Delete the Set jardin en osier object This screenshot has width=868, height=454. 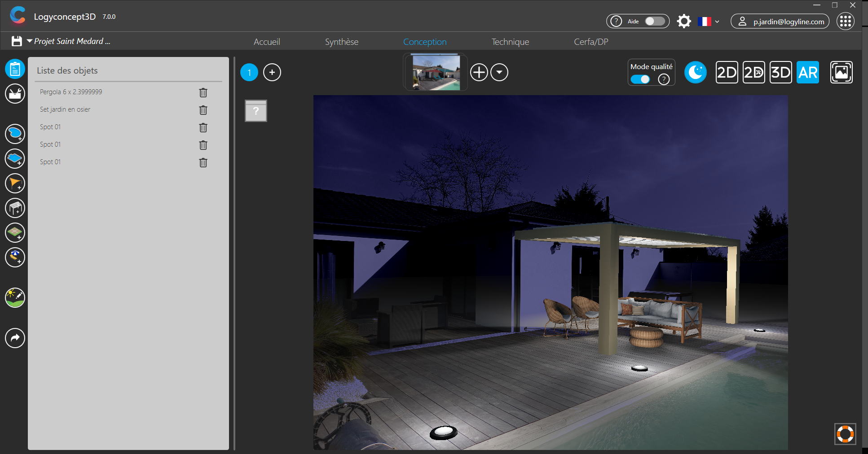(203, 110)
